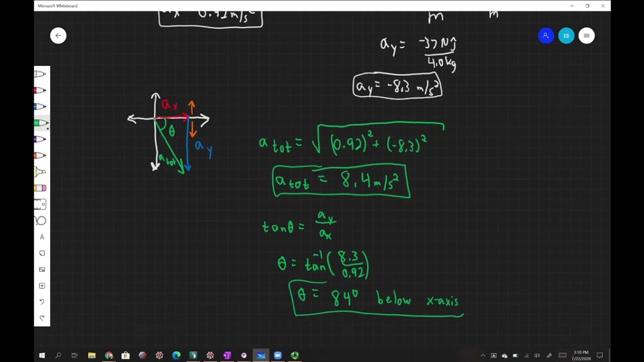
Task: Click the 'θ = 84° below x-axis' handwriting
Action: pos(377,299)
